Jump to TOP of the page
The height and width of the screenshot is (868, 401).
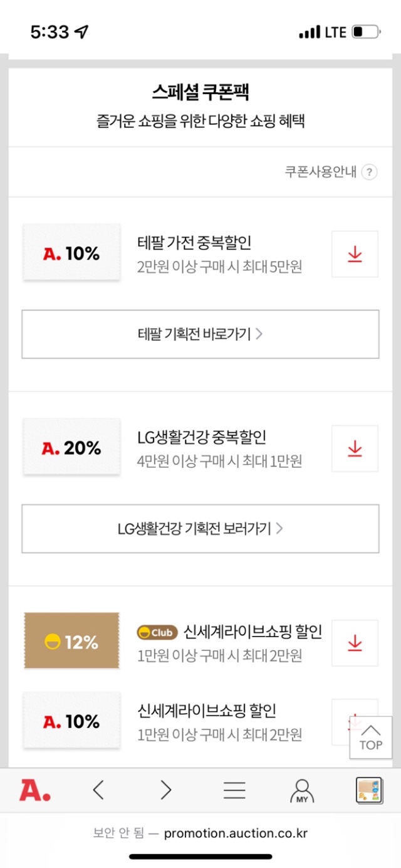(x=370, y=738)
